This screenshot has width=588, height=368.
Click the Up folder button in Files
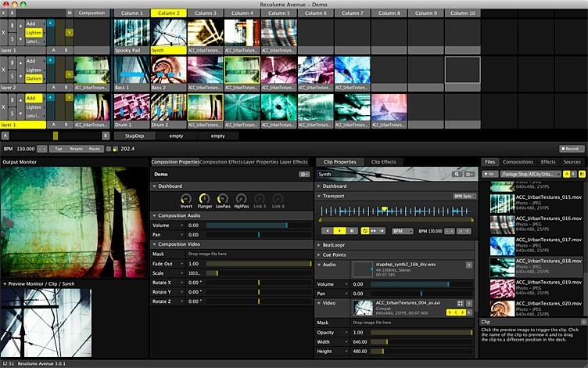point(489,174)
